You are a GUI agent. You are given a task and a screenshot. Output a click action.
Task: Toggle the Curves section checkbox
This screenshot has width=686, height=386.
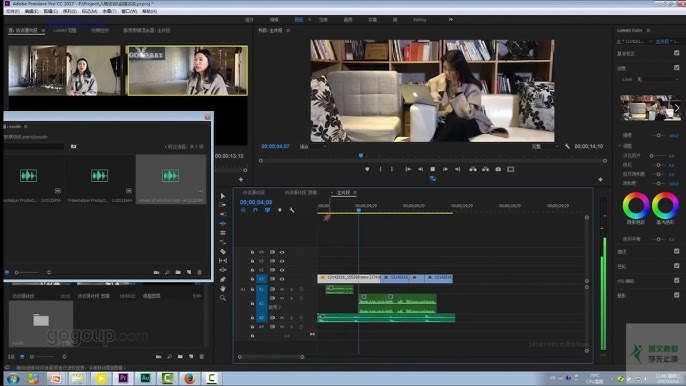[x=676, y=251]
